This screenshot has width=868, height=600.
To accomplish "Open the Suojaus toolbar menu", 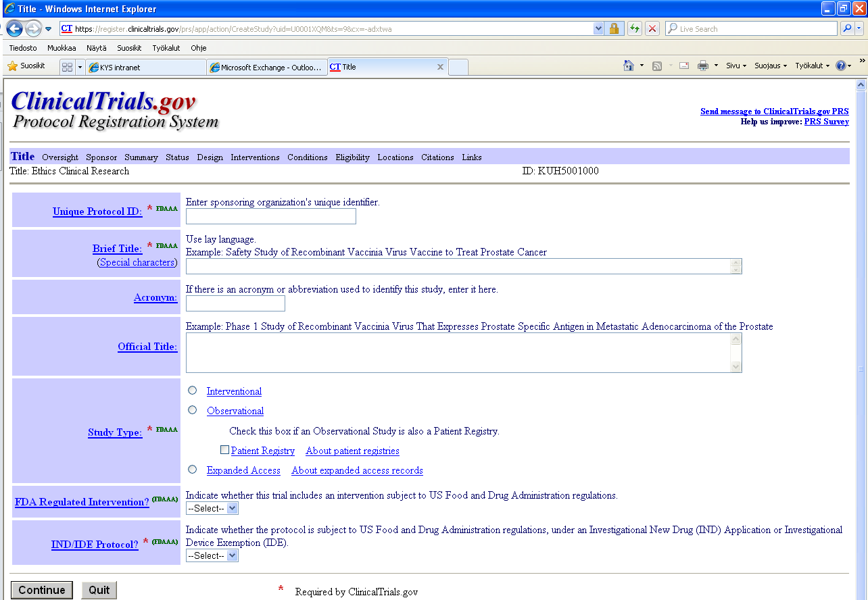I will pos(771,66).
